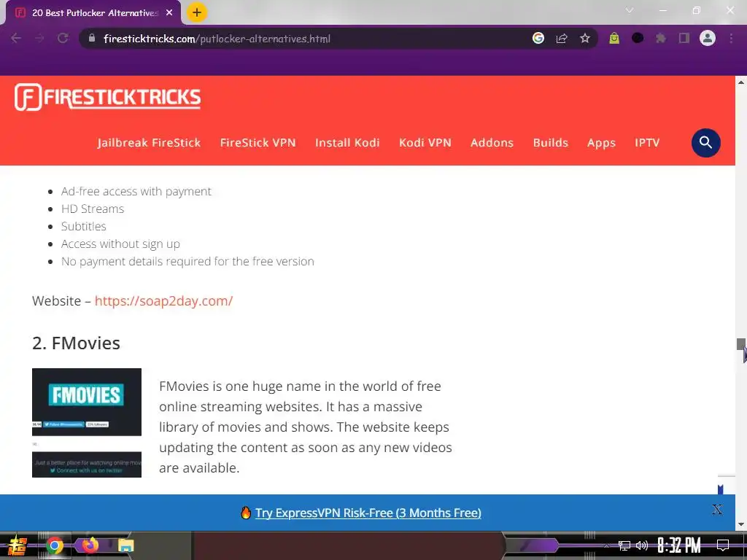This screenshot has height=560, width=747.
Task: Open the Extensions puzzle piece menu
Action: (x=661, y=38)
